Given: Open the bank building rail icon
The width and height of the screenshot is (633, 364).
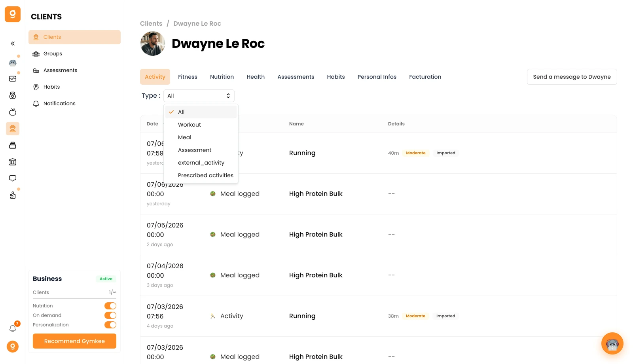Looking at the screenshot, I should pyautogui.click(x=13, y=162).
